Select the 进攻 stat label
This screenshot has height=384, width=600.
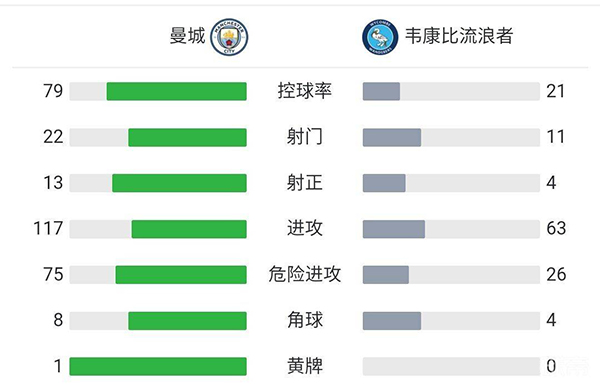pyautogui.click(x=305, y=228)
